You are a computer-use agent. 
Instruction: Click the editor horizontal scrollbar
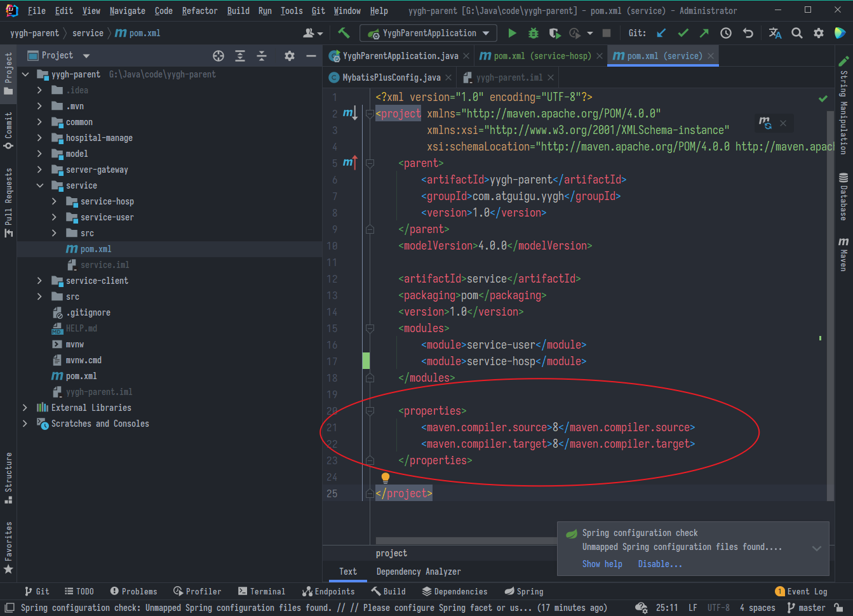467,541
